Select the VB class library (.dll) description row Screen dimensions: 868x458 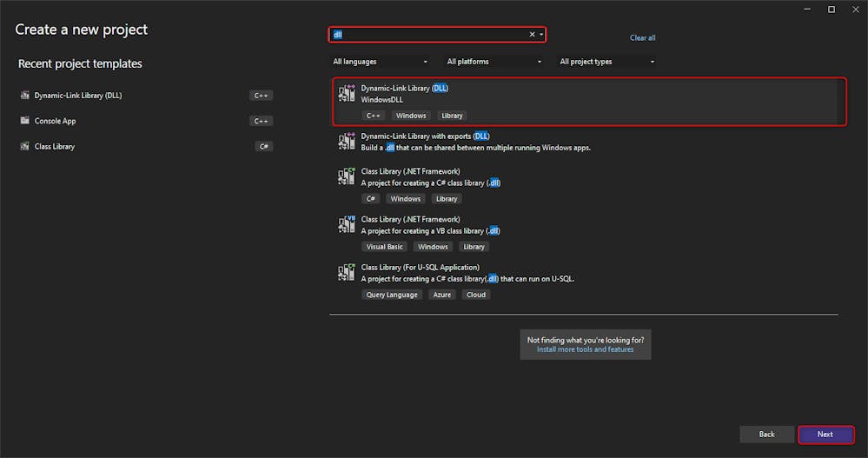tap(431, 231)
